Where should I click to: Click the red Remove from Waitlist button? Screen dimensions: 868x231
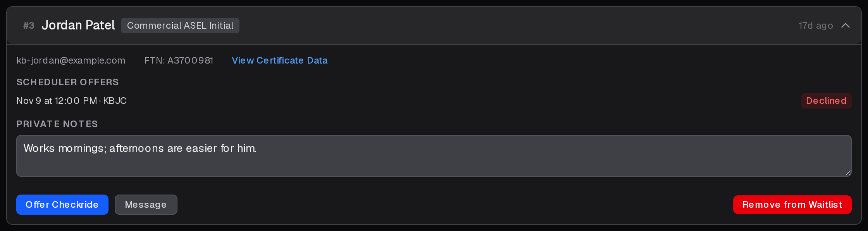click(x=792, y=205)
